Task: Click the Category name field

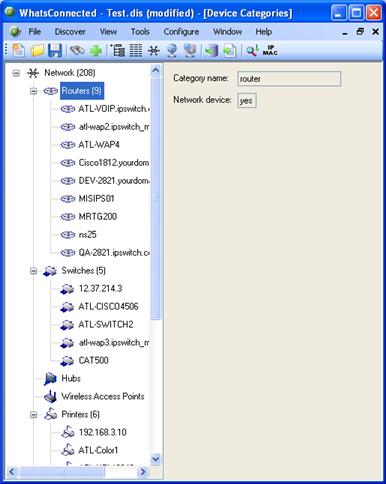Action: tap(289, 79)
